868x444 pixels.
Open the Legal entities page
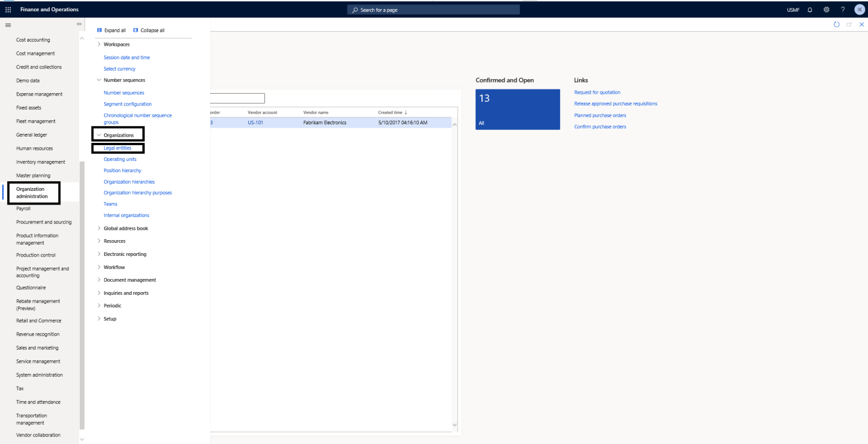click(x=118, y=147)
